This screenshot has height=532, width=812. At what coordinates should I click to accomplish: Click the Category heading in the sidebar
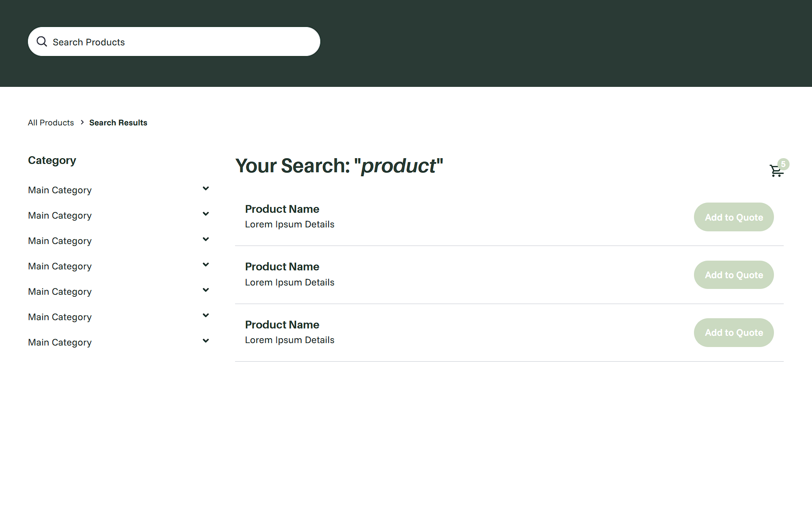pos(52,160)
